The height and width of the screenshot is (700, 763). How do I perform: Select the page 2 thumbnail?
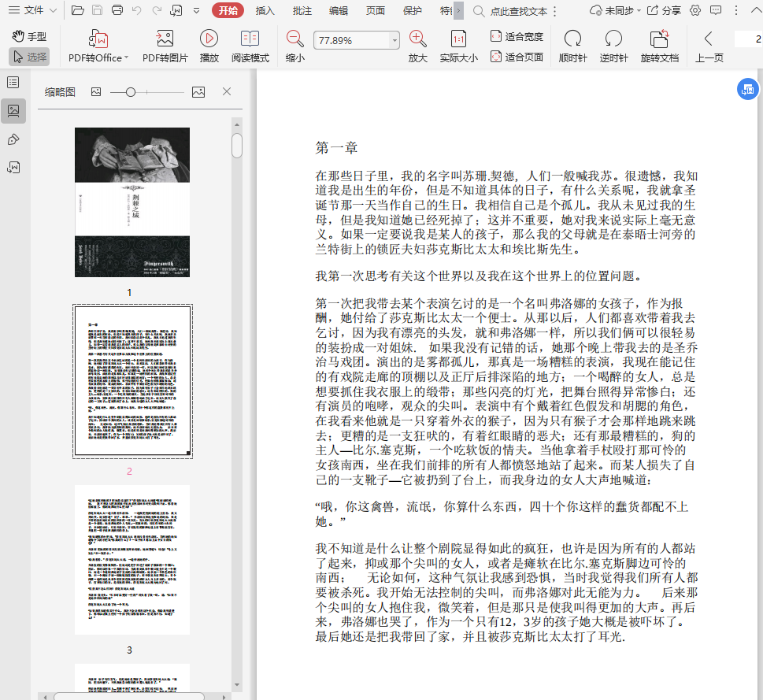(132, 381)
